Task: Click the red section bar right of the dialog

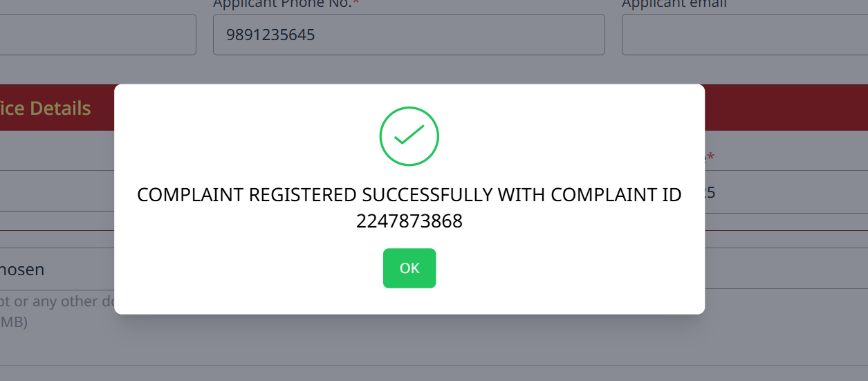Action: pyautogui.click(x=786, y=108)
